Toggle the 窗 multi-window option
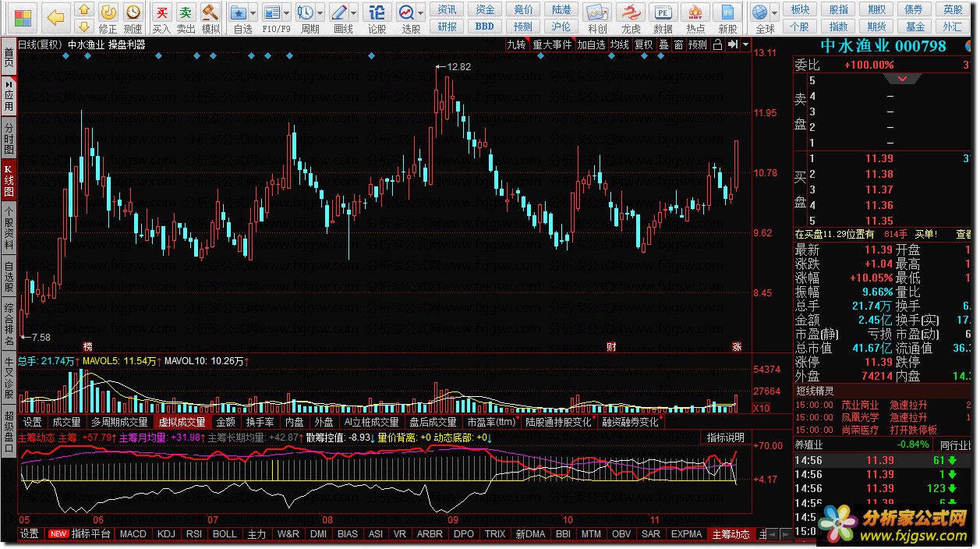This screenshot has height=549, width=980. point(679,44)
